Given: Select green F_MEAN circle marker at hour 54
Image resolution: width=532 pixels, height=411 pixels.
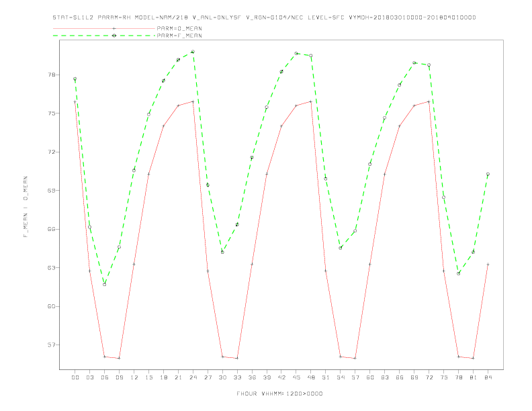Looking at the screenshot, I should coord(341,248).
